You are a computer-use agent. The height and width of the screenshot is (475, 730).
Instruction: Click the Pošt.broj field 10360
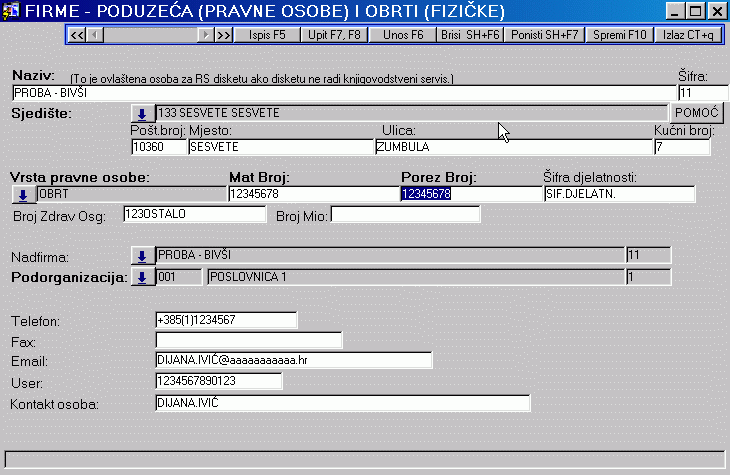pos(159,147)
